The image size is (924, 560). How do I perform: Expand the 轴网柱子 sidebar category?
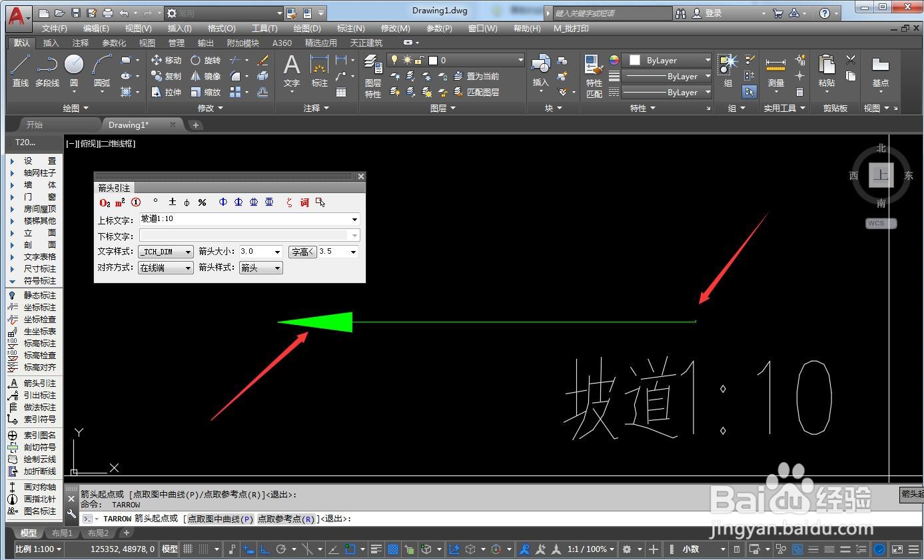point(33,172)
